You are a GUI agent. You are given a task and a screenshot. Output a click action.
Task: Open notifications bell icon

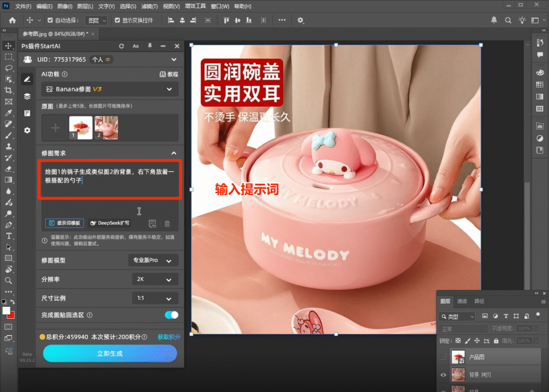click(494, 20)
